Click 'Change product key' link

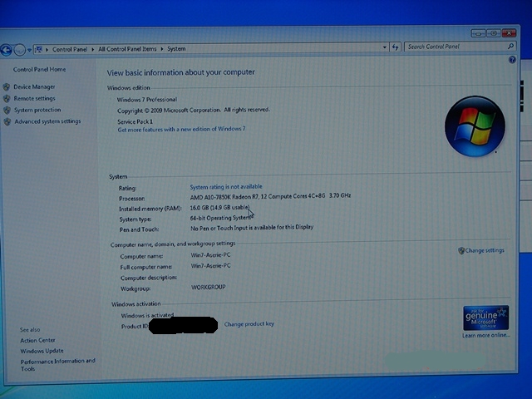pos(249,324)
